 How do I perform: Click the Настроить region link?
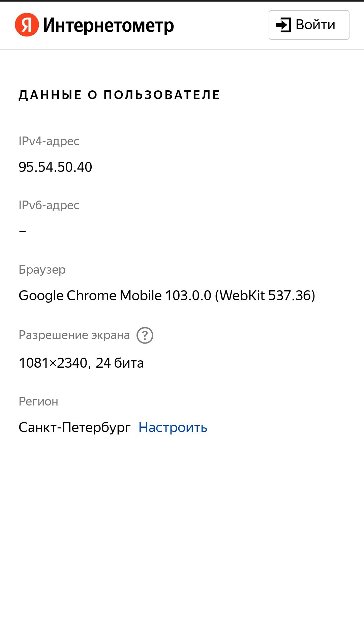(173, 427)
